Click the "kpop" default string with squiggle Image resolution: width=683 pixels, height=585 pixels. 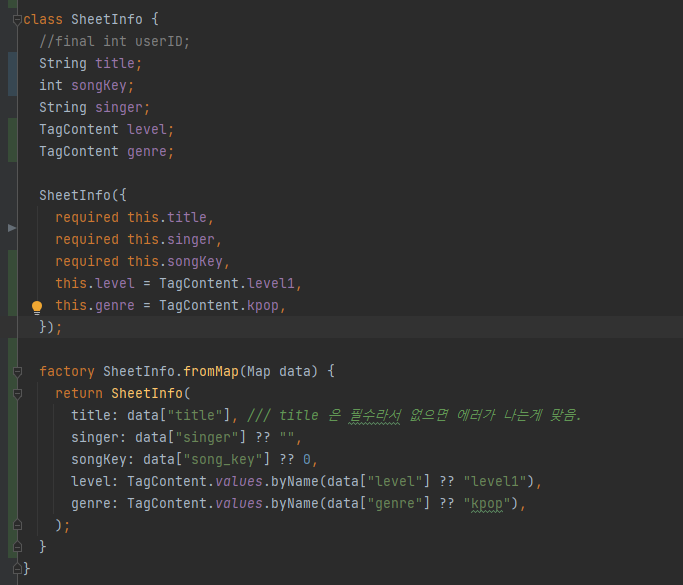[487, 504]
